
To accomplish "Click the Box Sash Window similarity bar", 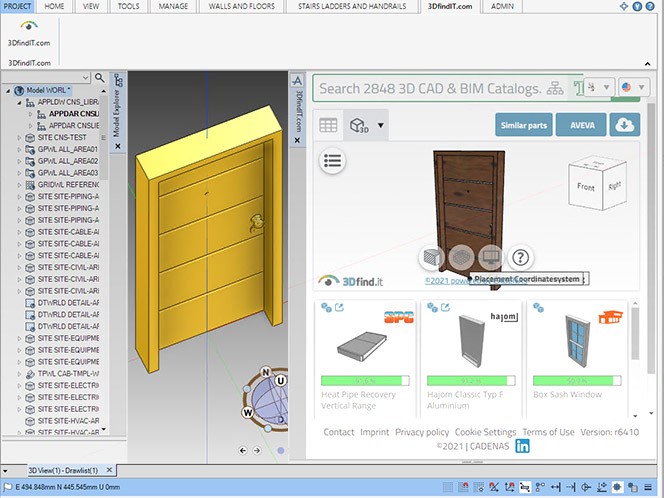I will point(577,381).
